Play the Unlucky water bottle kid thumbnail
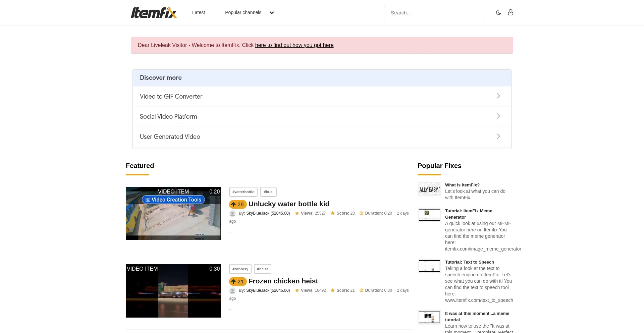This screenshot has height=333, width=644. coord(173,213)
